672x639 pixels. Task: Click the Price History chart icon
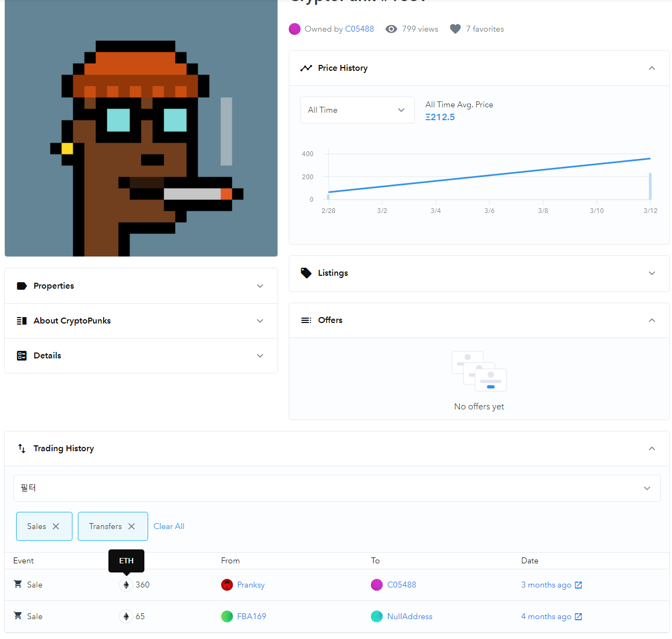click(x=306, y=68)
